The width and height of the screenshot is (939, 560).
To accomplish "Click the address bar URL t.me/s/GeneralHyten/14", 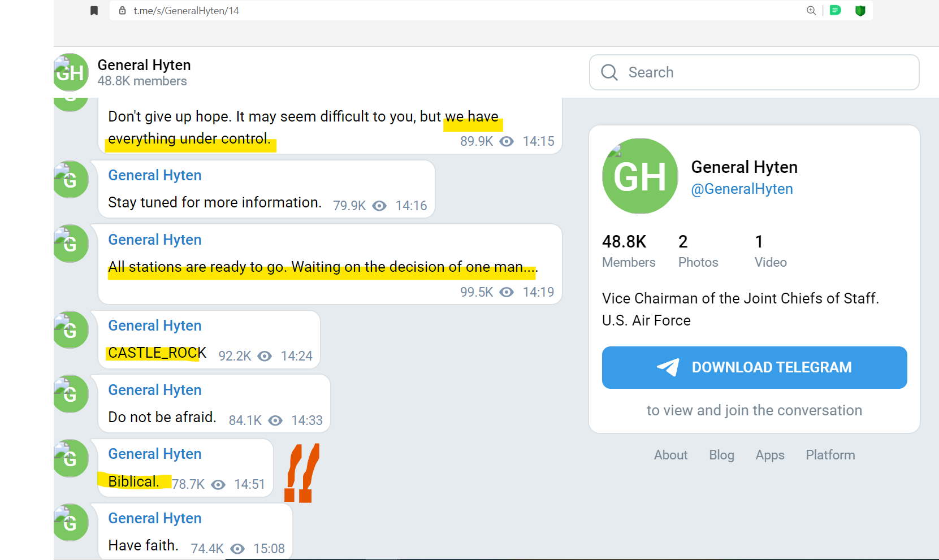I will pos(187,11).
